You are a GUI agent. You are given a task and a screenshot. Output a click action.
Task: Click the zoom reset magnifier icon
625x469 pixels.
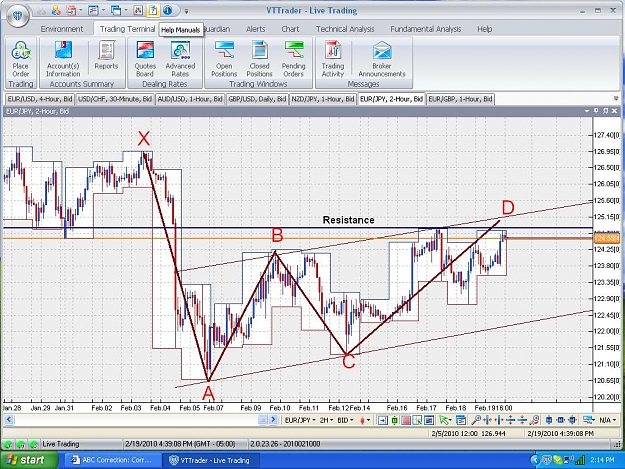point(535,420)
